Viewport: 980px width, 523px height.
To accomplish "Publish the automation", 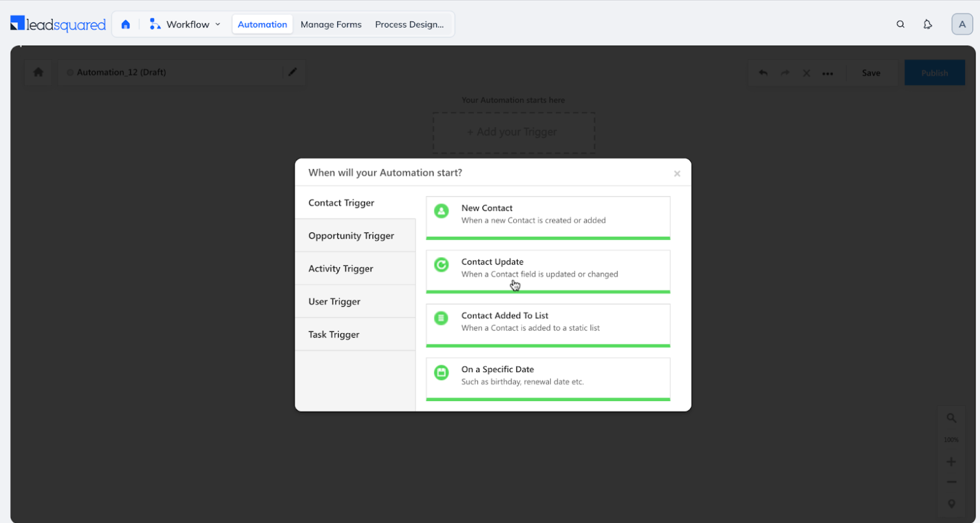I will 934,72.
